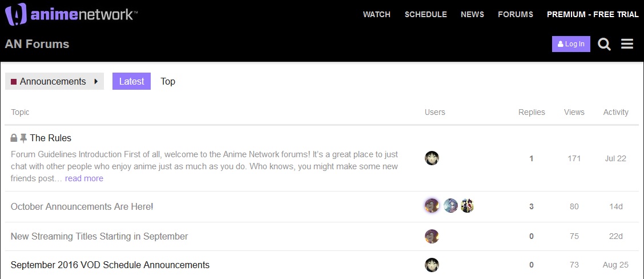Sort topics by Activity column header
This screenshot has height=279, width=644.
point(615,112)
